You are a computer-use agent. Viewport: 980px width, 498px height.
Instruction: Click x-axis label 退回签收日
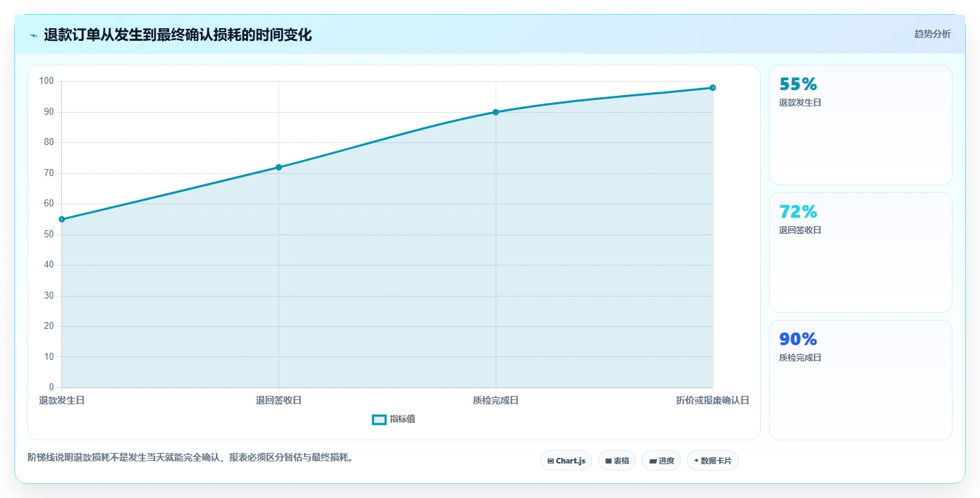[x=278, y=400]
